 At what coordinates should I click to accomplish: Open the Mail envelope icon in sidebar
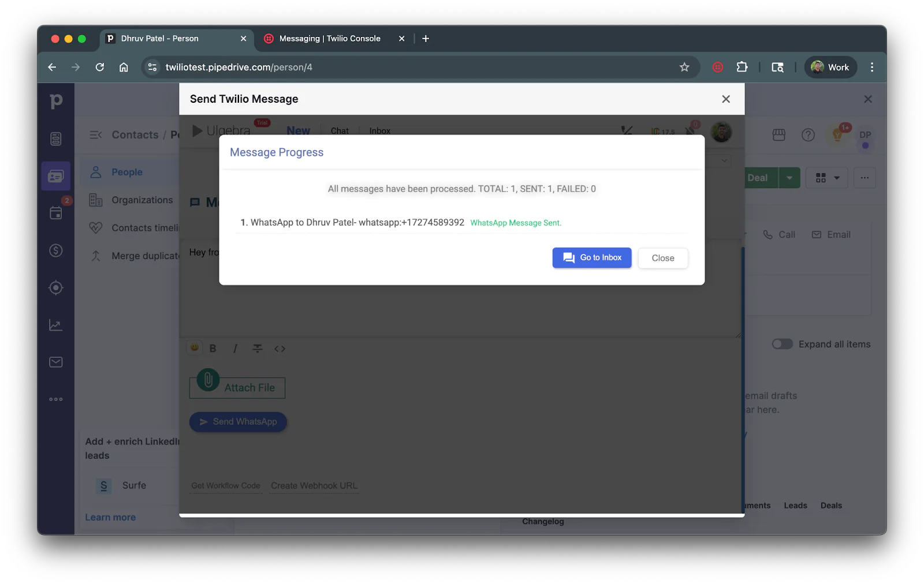(x=55, y=362)
